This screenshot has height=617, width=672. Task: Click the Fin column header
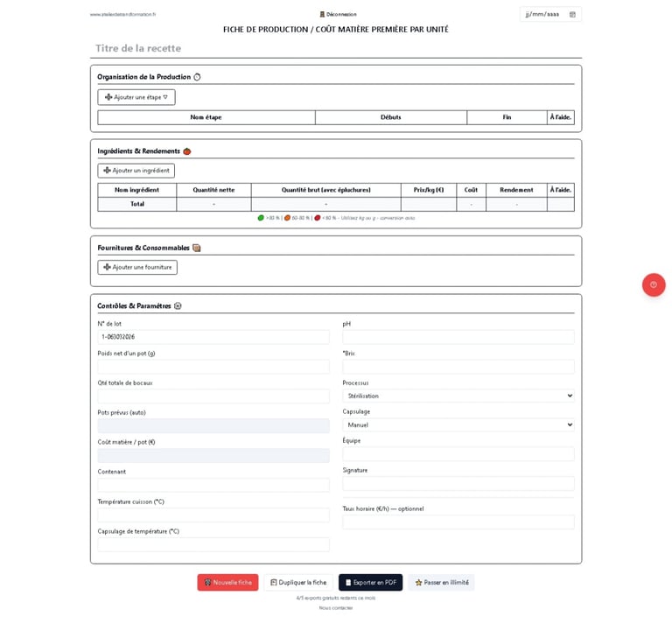click(507, 117)
